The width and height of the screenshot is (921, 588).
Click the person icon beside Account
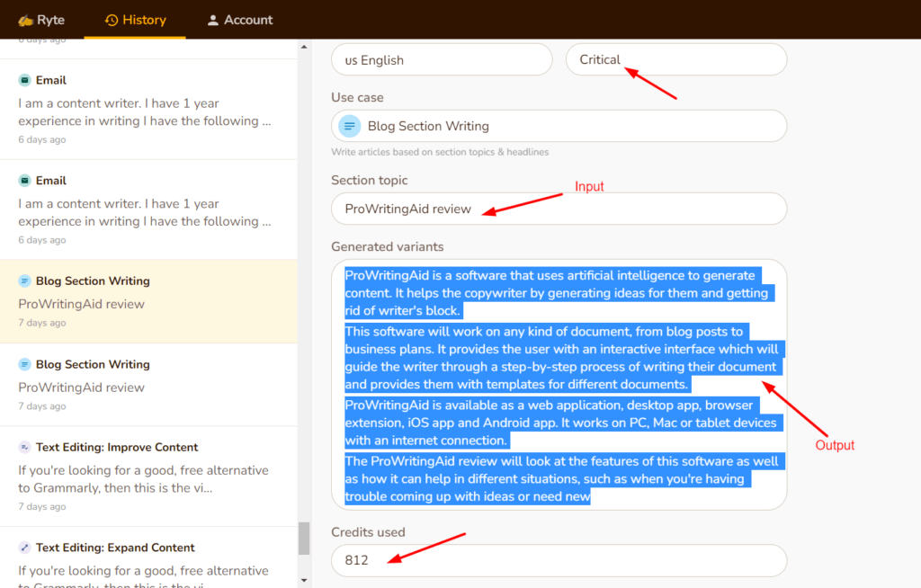point(213,19)
